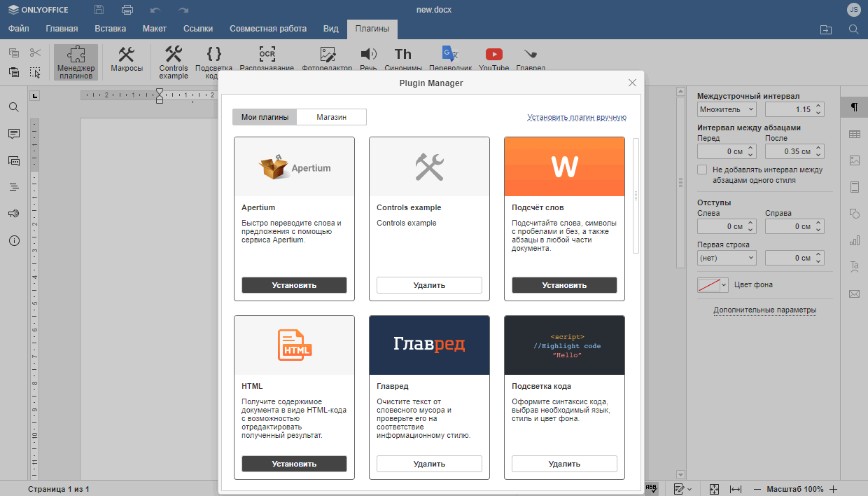Switch to the Главная tab

[62, 29]
